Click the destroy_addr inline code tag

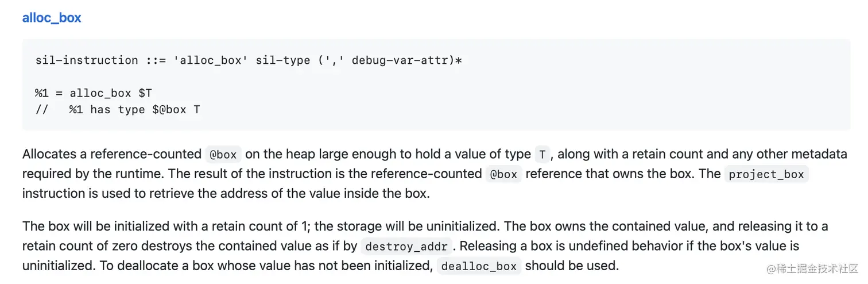(407, 247)
